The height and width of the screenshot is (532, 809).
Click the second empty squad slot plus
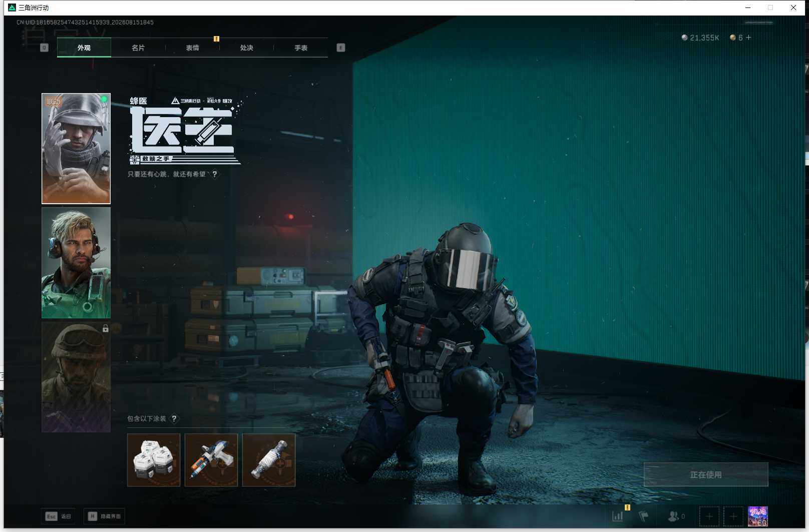[x=733, y=516]
